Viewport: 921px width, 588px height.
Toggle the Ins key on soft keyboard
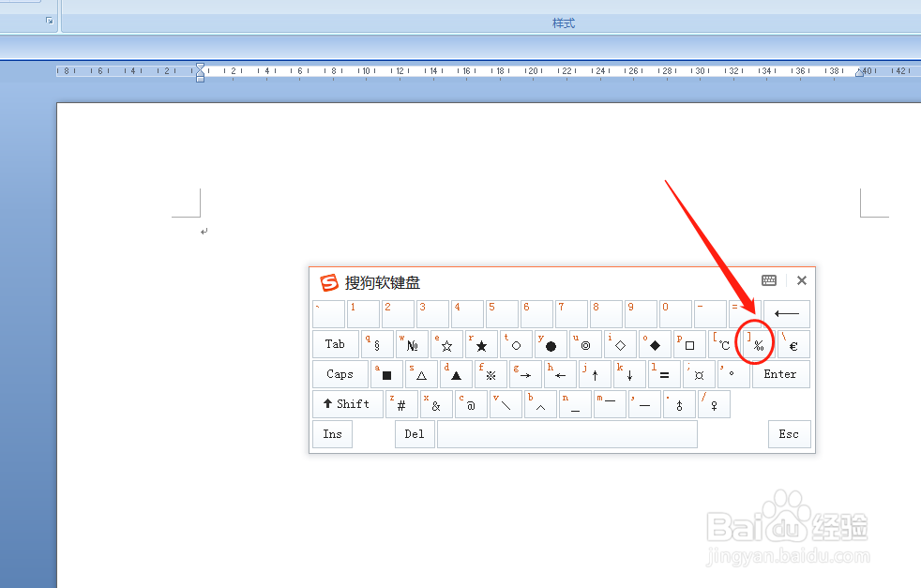tap(332, 434)
